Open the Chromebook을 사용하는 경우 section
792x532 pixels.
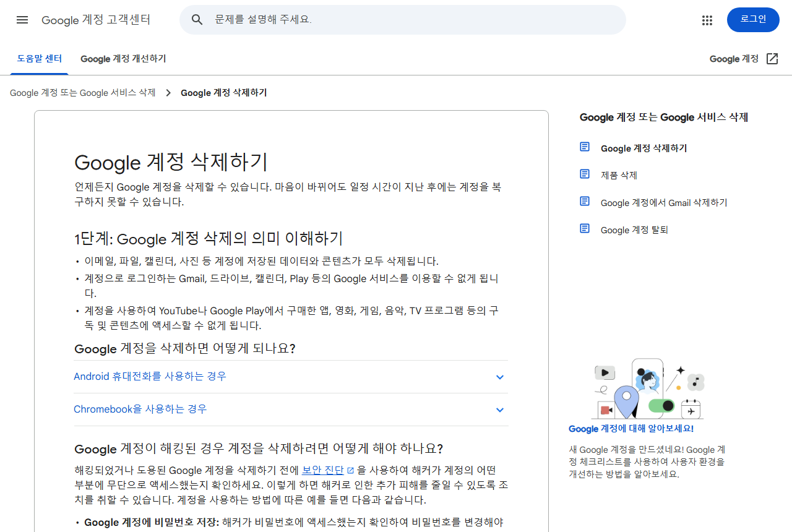point(291,410)
